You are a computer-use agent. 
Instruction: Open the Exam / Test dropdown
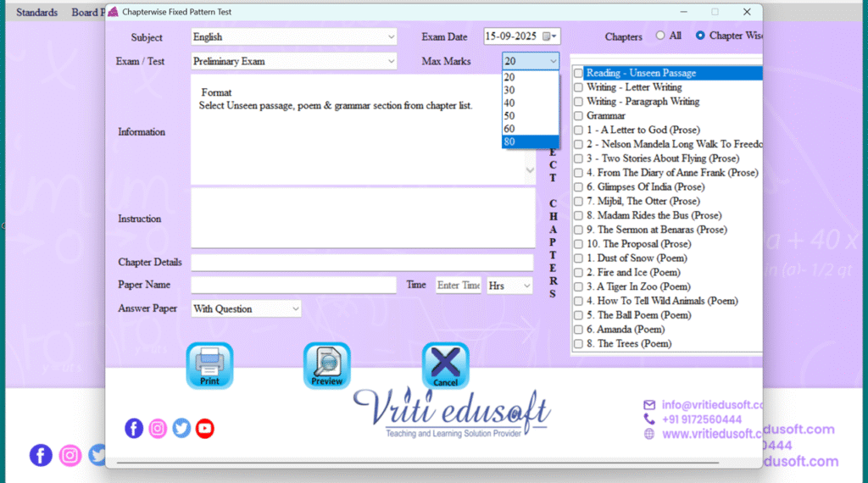(x=391, y=62)
